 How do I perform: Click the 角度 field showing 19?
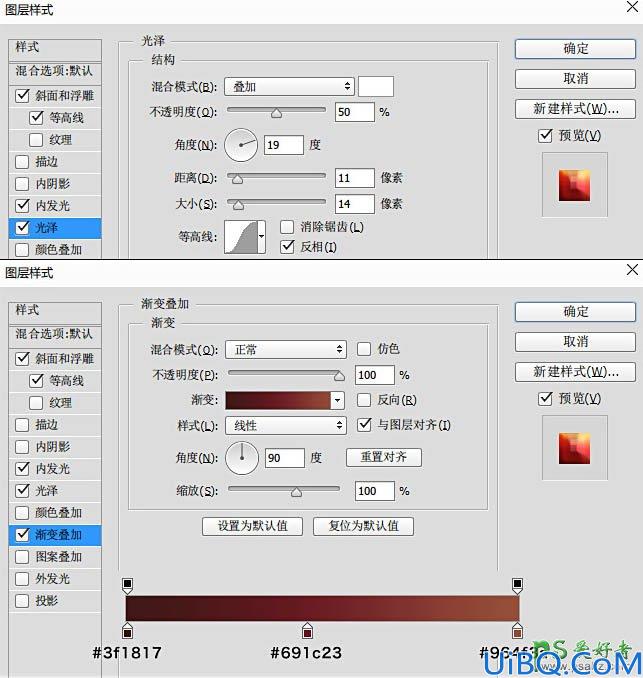coord(284,145)
